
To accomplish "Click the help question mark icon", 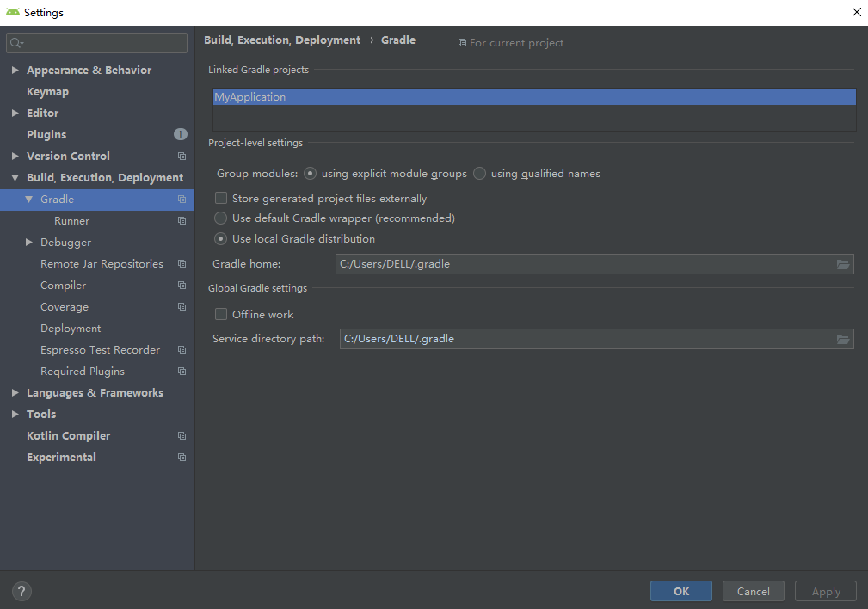I will pyautogui.click(x=21, y=591).
